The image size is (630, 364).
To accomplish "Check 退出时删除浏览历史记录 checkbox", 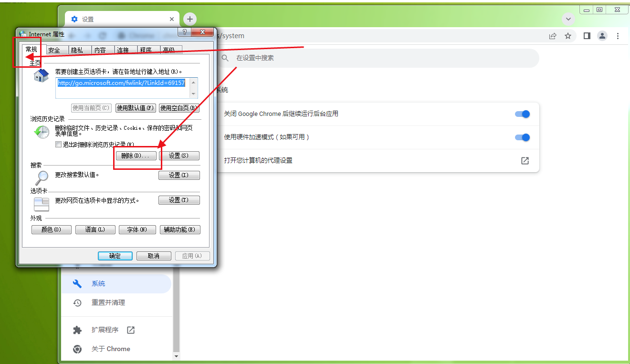I will [x=58, y=145].
